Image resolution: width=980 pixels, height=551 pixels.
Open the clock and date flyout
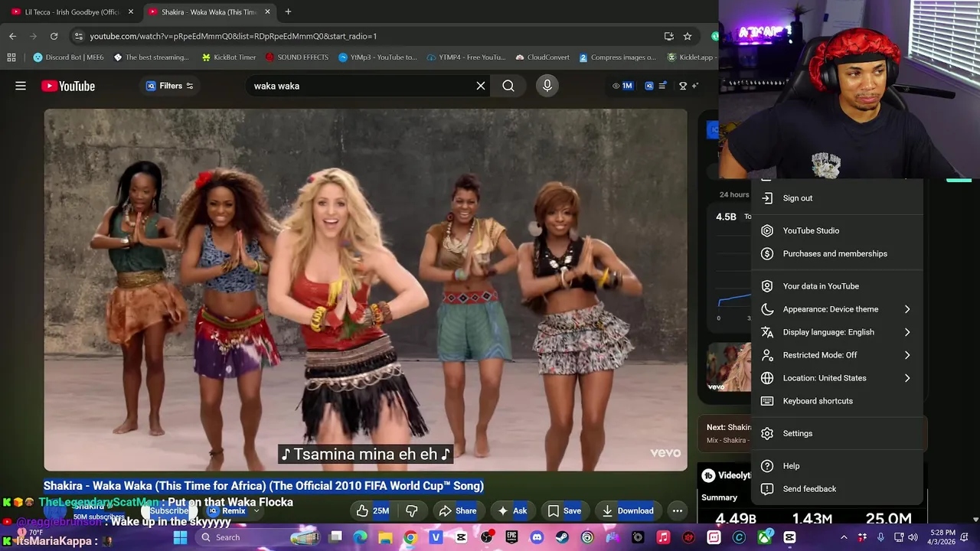tap(942, 536)
